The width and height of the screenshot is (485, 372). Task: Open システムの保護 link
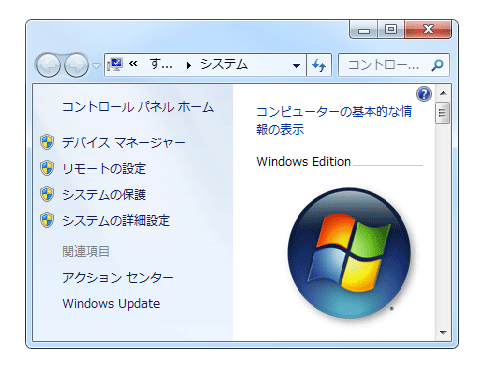click(x=104, y=194)
